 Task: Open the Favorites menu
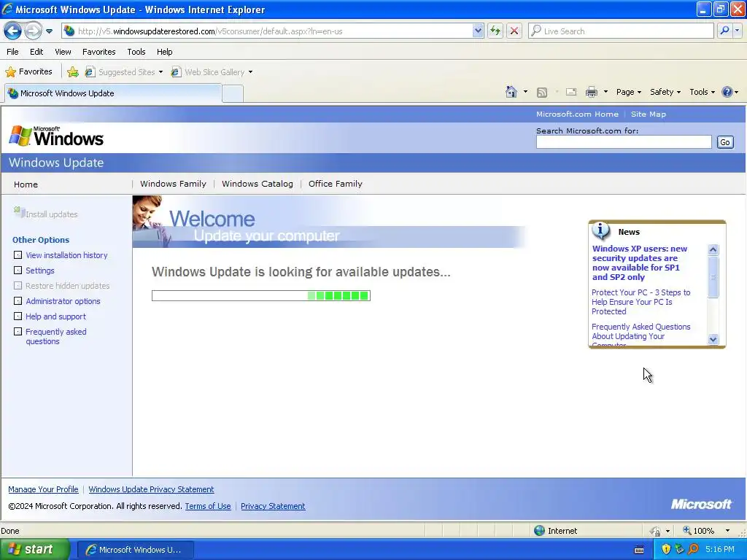(x=98, y=52)
